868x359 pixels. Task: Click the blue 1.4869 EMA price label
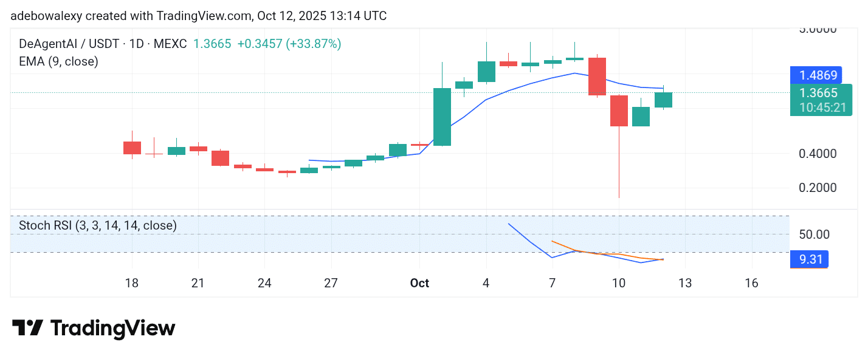coord(818,75)
